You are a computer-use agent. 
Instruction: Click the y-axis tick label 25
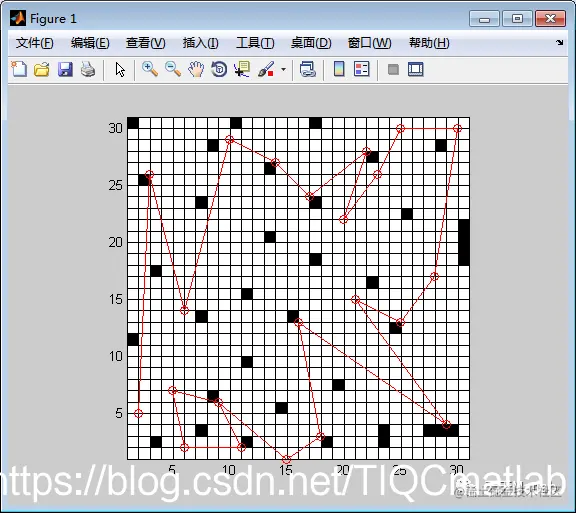[x=115, y=185]
